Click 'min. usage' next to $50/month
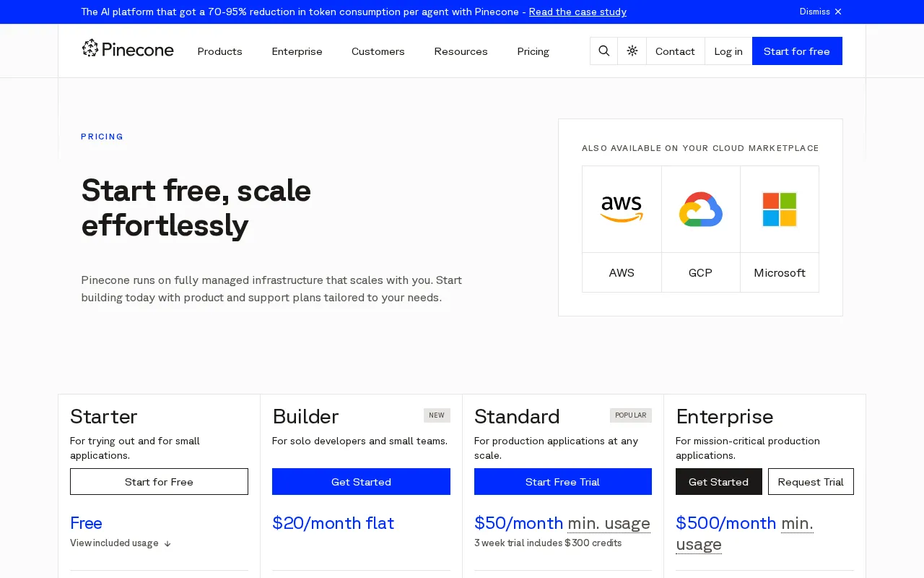 [x=609, y=523]
